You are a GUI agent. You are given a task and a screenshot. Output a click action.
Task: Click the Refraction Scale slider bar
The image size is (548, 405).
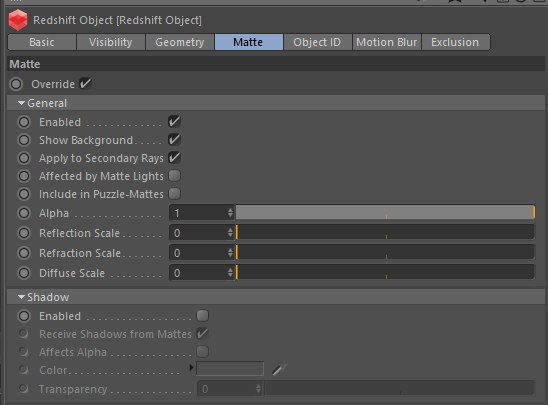click(385, 252)
